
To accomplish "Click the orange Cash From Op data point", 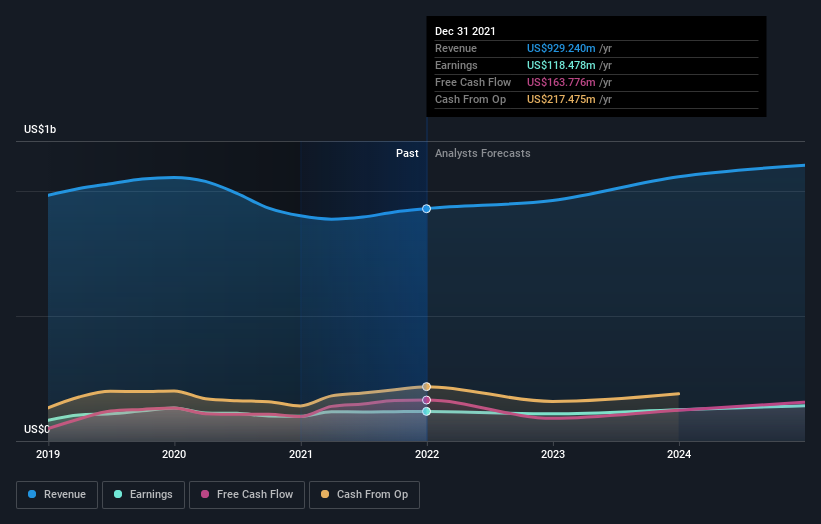I will point(427,387).
